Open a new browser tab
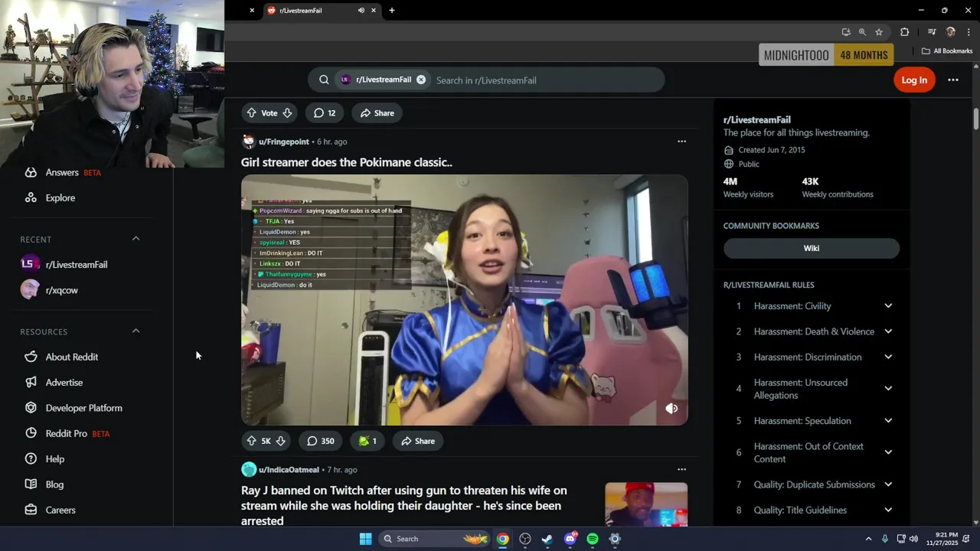 pos(392,11)
